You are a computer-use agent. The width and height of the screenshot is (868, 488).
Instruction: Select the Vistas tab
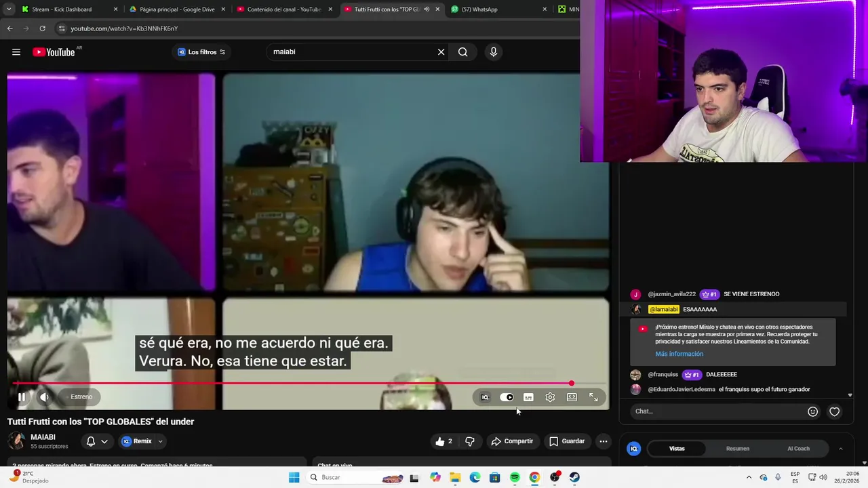[677, 449]
